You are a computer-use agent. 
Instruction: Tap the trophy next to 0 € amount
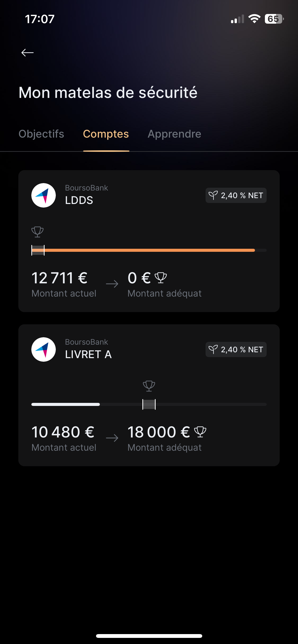tap(161, 278)
